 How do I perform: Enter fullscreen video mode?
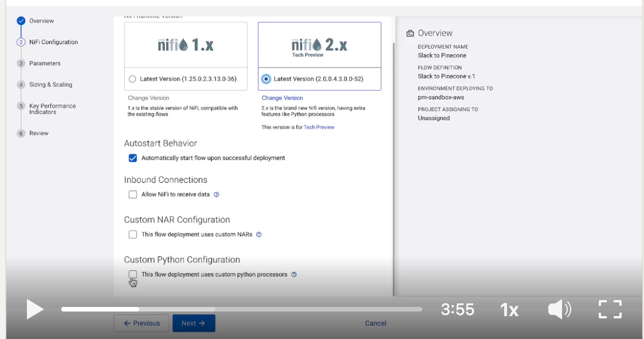610,309
